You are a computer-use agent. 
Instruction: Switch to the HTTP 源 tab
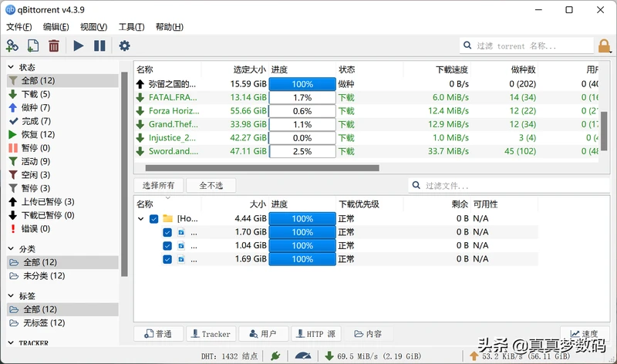pos(316,334)
